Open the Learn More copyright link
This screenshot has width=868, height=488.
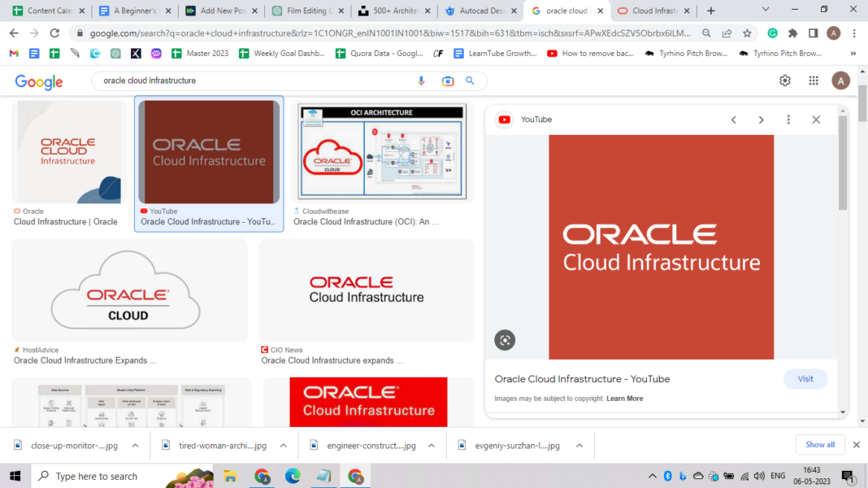(x=624, y=399)
